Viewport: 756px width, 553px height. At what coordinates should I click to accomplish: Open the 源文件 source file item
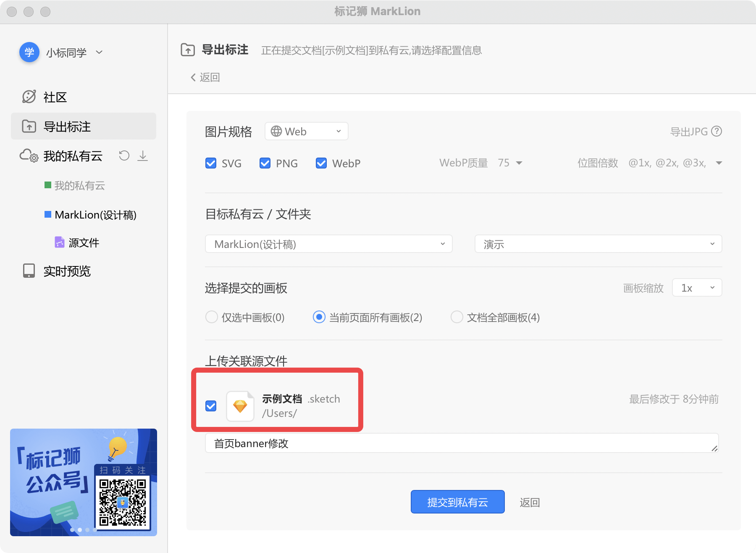[83, 242]
